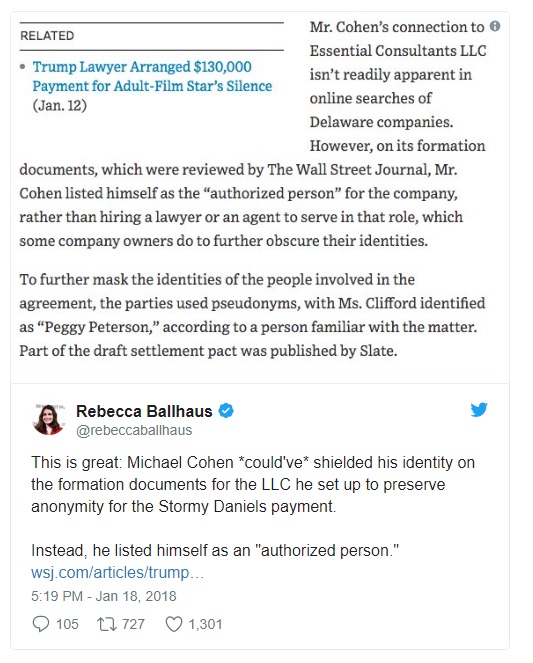
Task: Open the Rebecca Ballhaus display name link
Action: [144, 411]
